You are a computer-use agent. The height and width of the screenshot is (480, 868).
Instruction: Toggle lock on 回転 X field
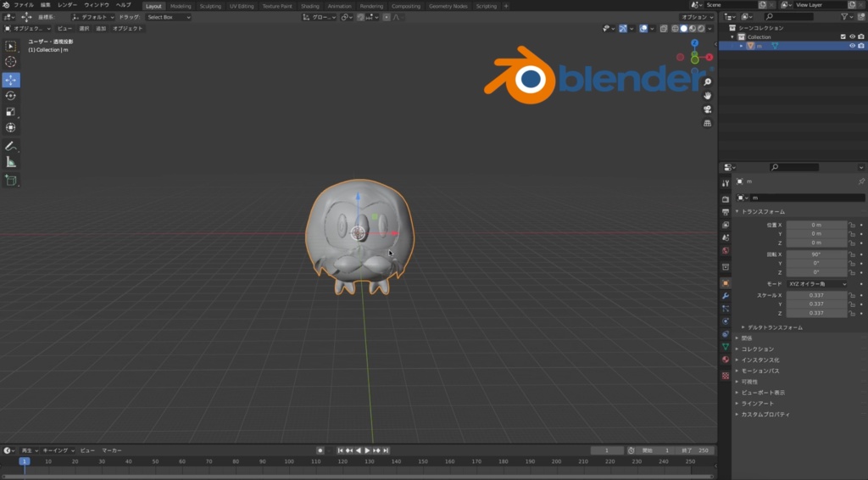click(x=853, y=254)
